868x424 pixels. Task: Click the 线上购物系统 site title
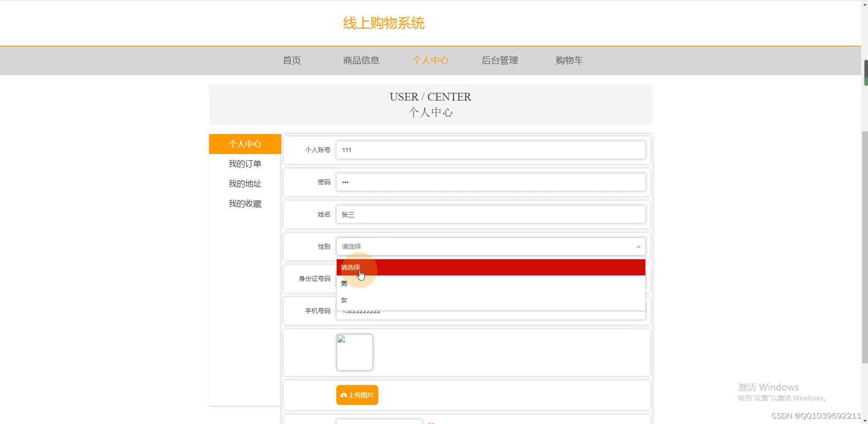(383, 23)
